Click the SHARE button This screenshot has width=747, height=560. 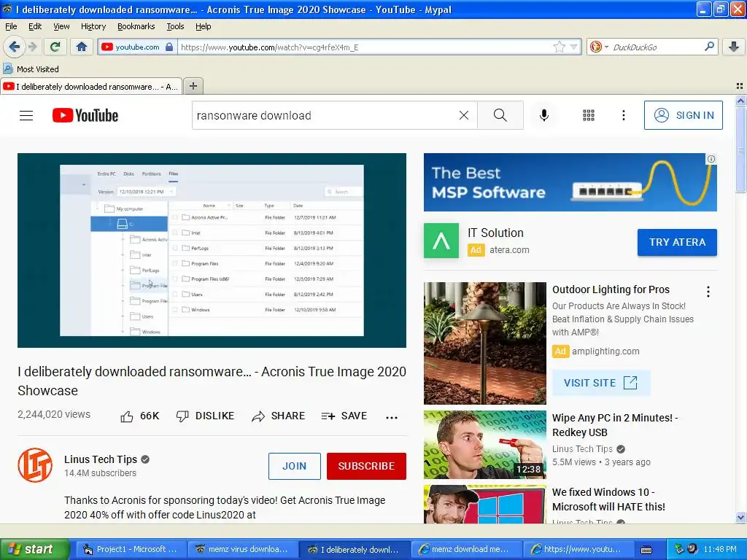[279, 416]
